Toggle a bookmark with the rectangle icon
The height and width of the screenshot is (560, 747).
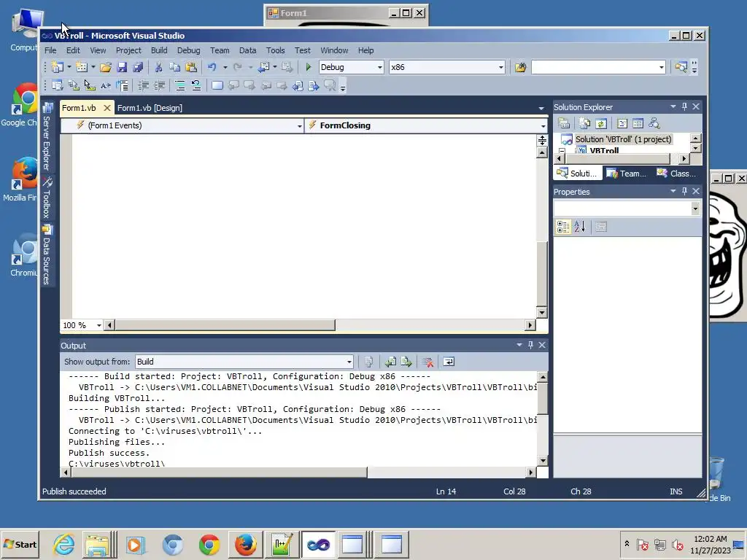[217, 86]
